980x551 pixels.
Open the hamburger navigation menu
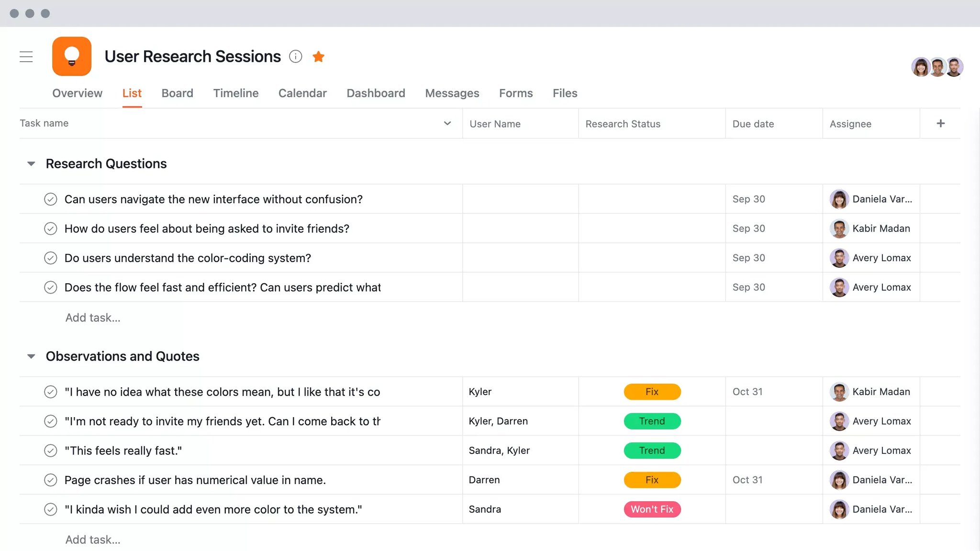click(26, 56)
